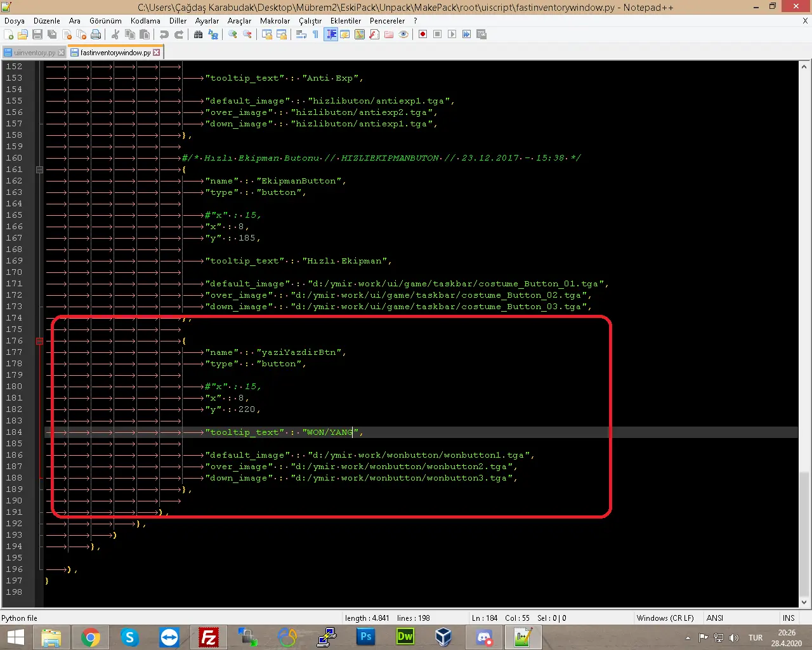Click 'Windows (CR LF)' in status bar
Image resolution: width=812 pixels, height=650 pixels.
[665, 618]
